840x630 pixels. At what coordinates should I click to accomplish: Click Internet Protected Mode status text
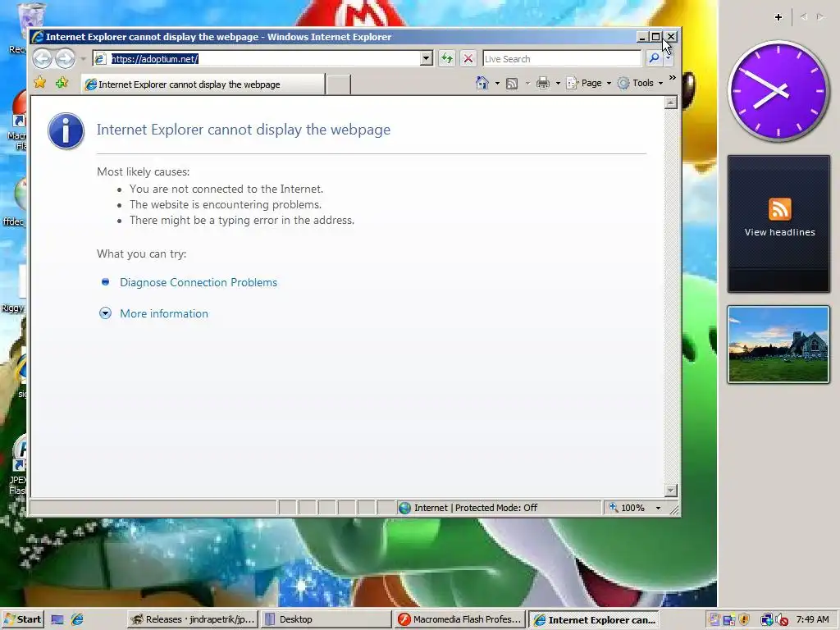point(475,508)
